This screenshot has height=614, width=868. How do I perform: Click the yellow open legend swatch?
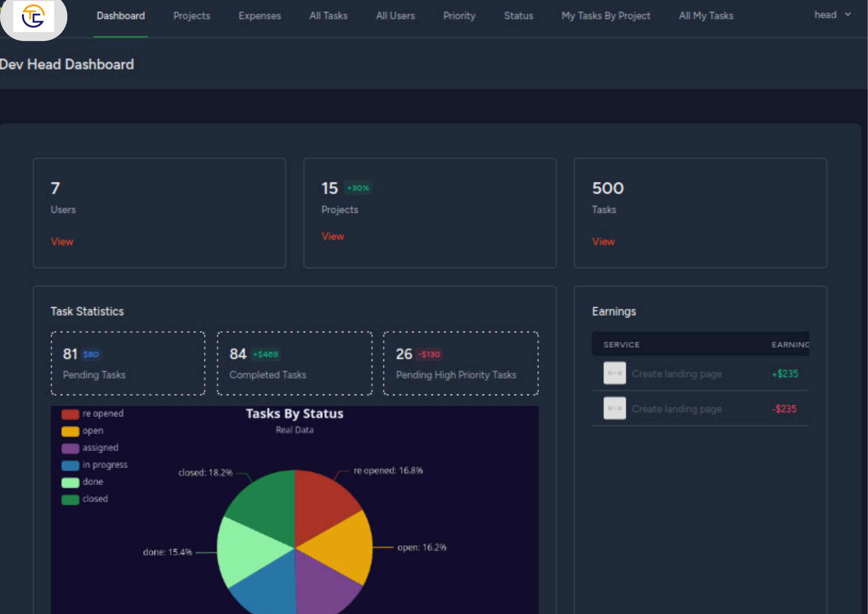[x=70, y=431]
